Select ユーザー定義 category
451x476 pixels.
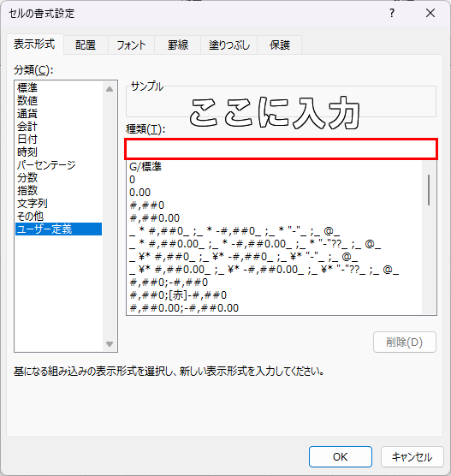pos(58,229)
